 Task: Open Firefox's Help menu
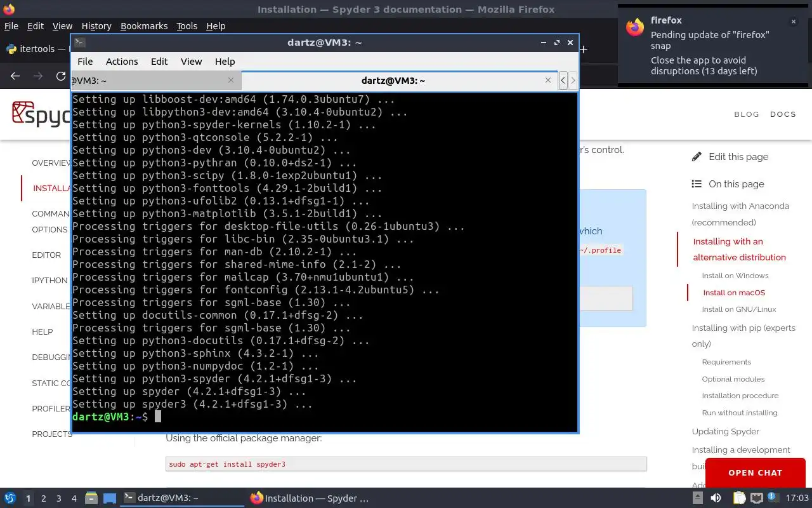pos(216,26)
